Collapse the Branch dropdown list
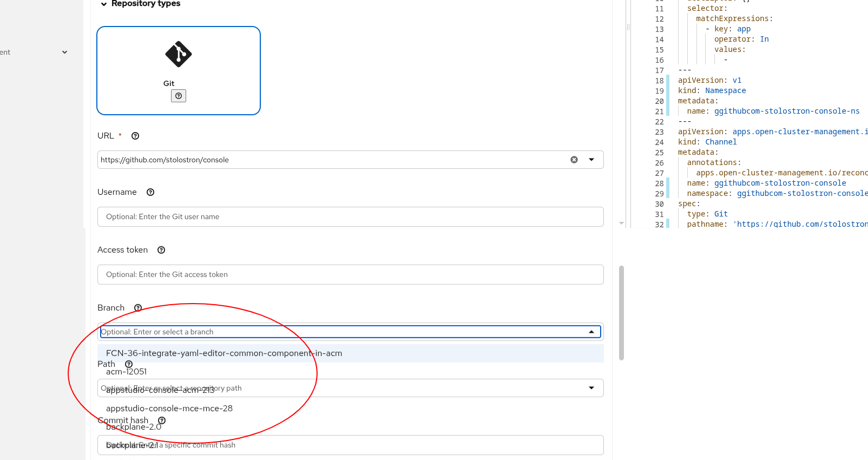 tap(591, 332)
